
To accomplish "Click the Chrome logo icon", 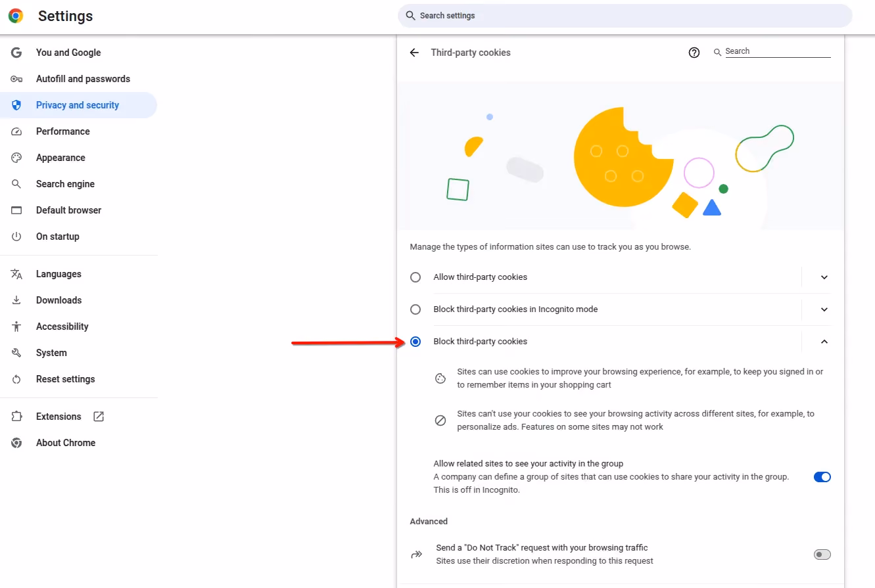I will [x=16, y=16].
